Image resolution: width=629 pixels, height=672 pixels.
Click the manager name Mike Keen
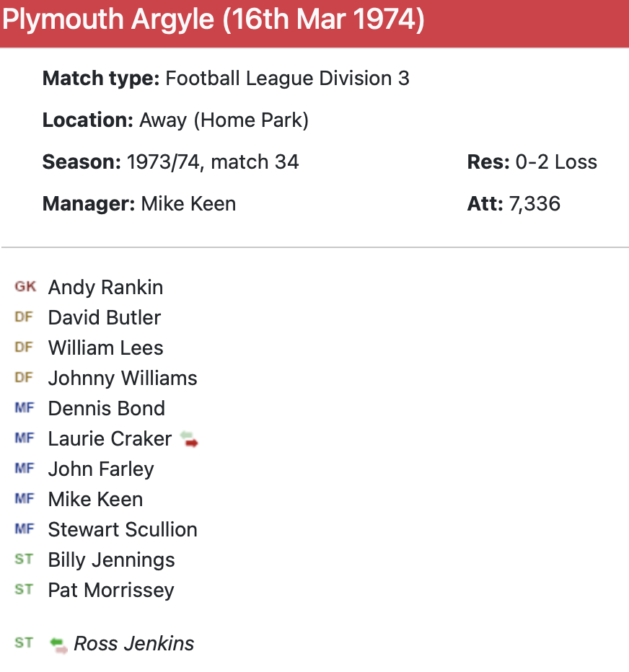[x=188, y=204]
